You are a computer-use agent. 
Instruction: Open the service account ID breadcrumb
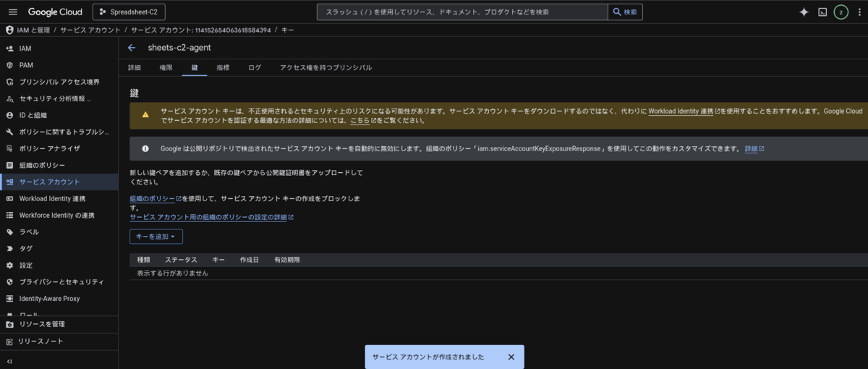click(x=201, y=30)
